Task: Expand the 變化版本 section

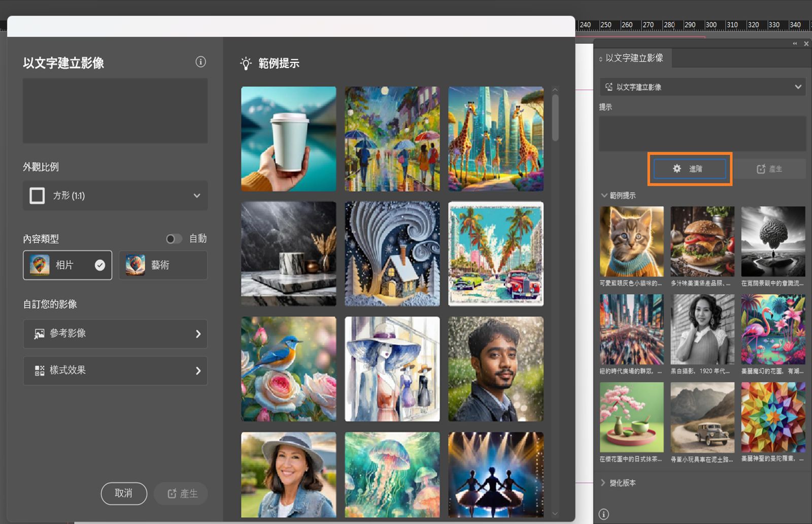Action: pos(603,483)
